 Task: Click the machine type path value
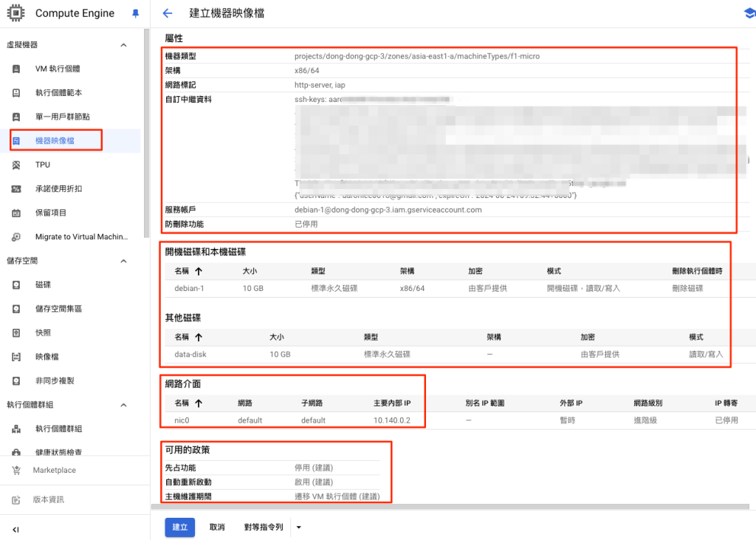click(417, 56)
